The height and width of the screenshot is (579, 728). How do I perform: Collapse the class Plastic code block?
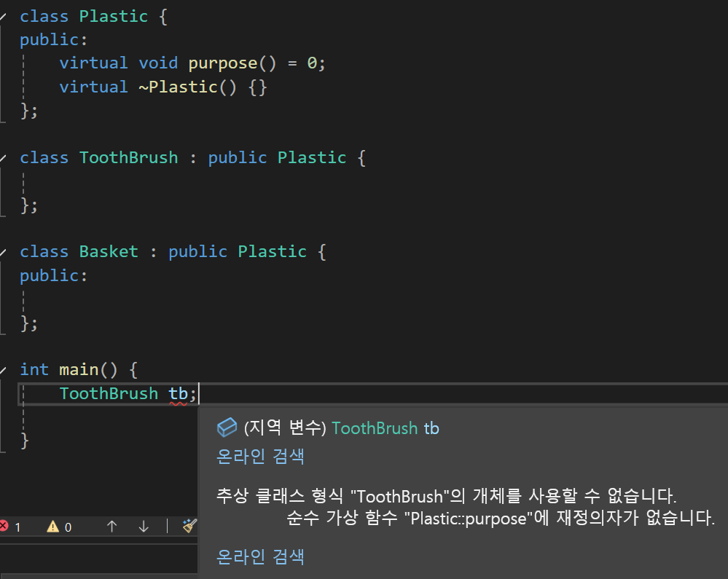[3, 17]
